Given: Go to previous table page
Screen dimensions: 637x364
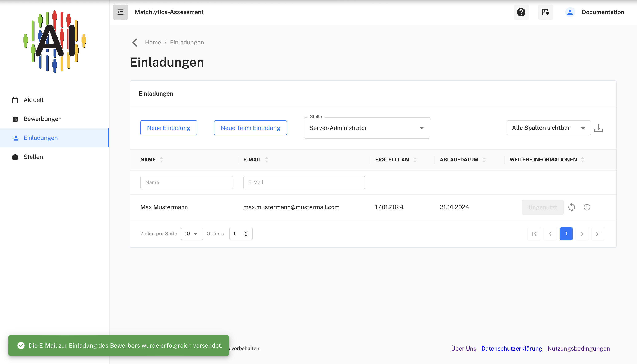Looking at the screenshot, I should point(550,234).
